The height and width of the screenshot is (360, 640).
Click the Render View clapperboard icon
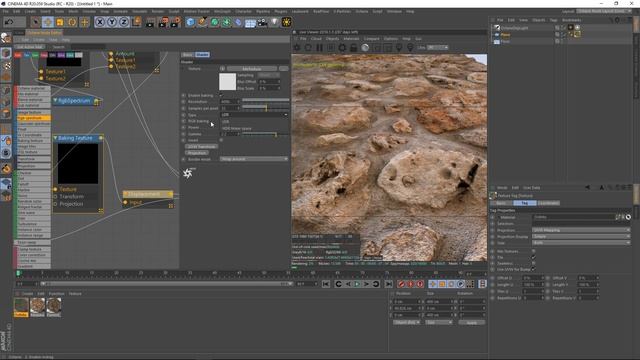(150, 22)
